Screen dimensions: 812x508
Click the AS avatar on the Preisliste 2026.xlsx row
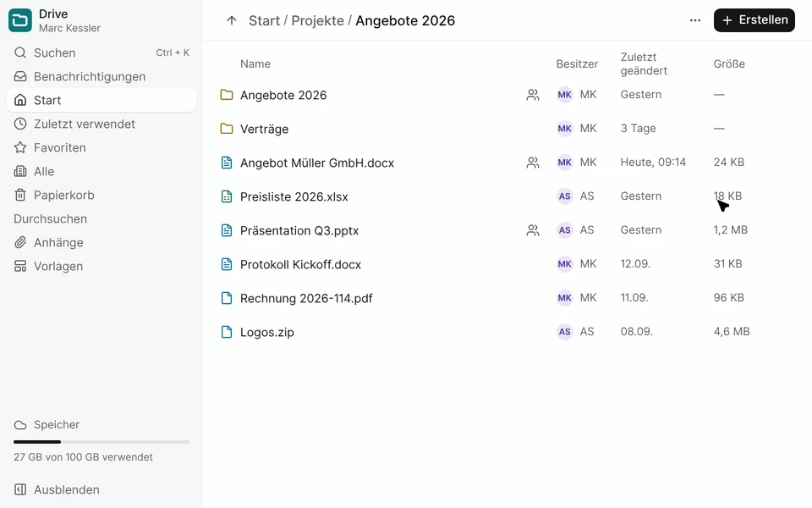pos(564,196)
